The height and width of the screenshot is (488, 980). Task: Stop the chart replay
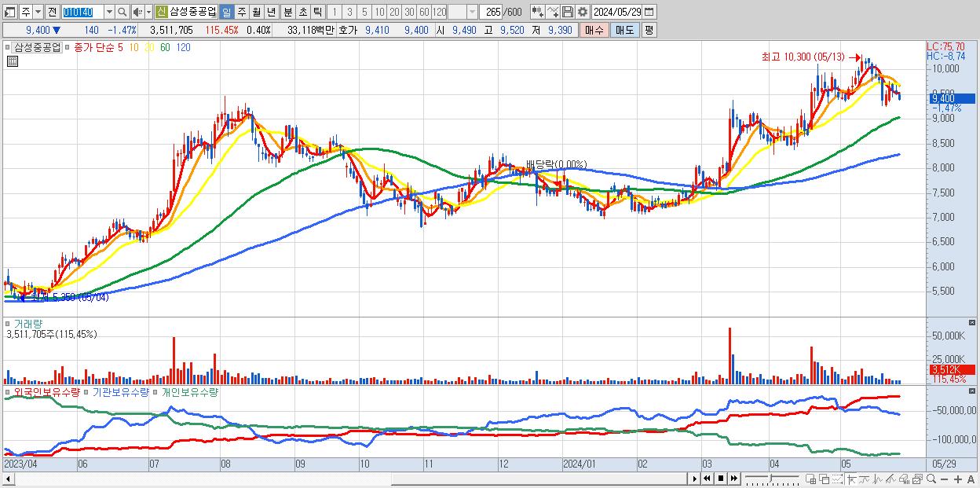pos(721,479)
